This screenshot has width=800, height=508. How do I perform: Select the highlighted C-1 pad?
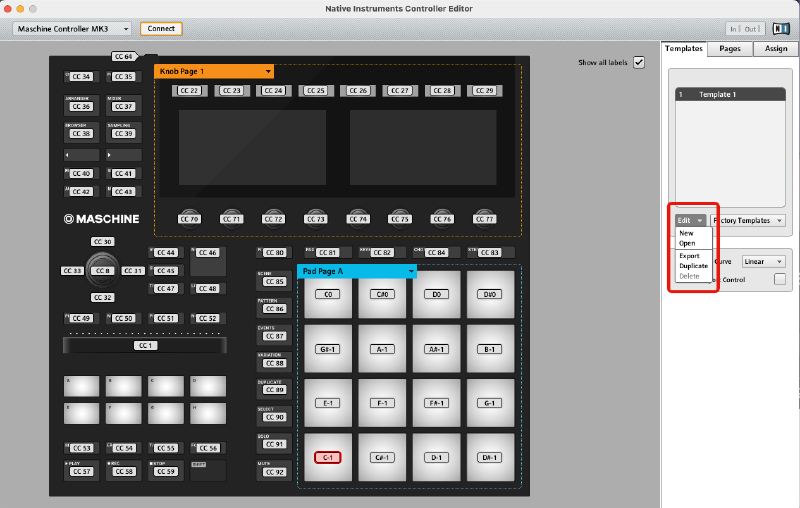coord(328,457)
